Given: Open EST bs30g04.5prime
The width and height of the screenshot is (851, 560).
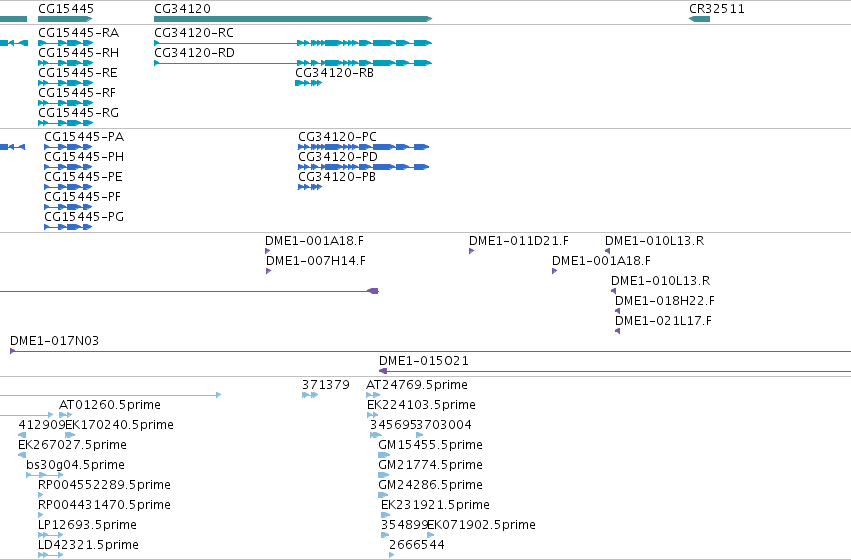Looking at the screenshot, I should (75, 465).
